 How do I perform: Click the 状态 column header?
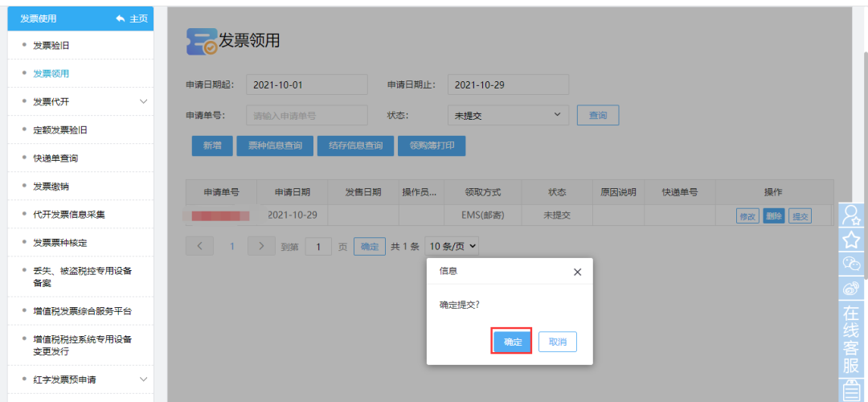(x=557, y=192)
